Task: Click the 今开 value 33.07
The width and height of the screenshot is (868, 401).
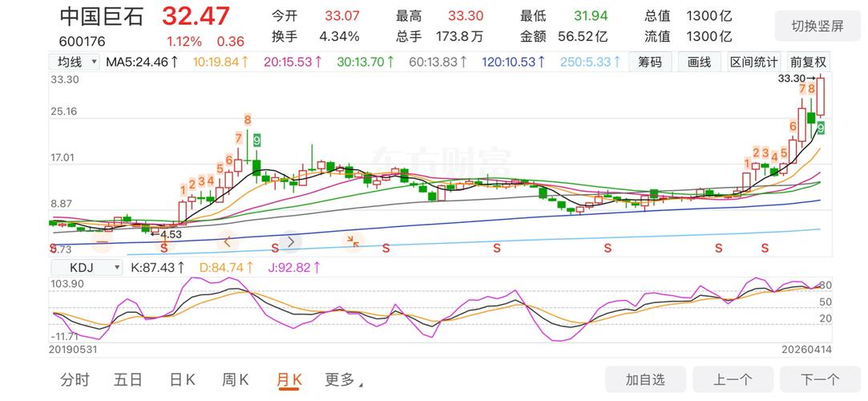Action: tap(341, 16)
